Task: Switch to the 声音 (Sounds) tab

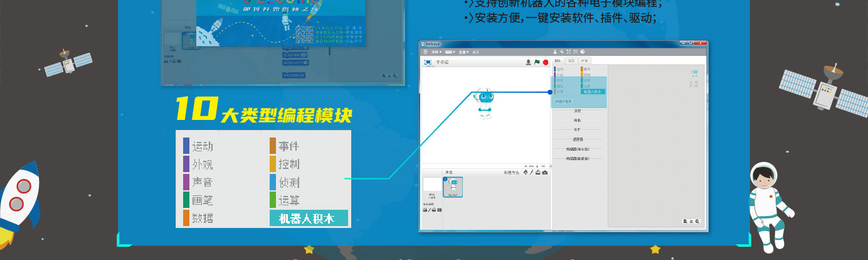Action: (x=583, y=60)
